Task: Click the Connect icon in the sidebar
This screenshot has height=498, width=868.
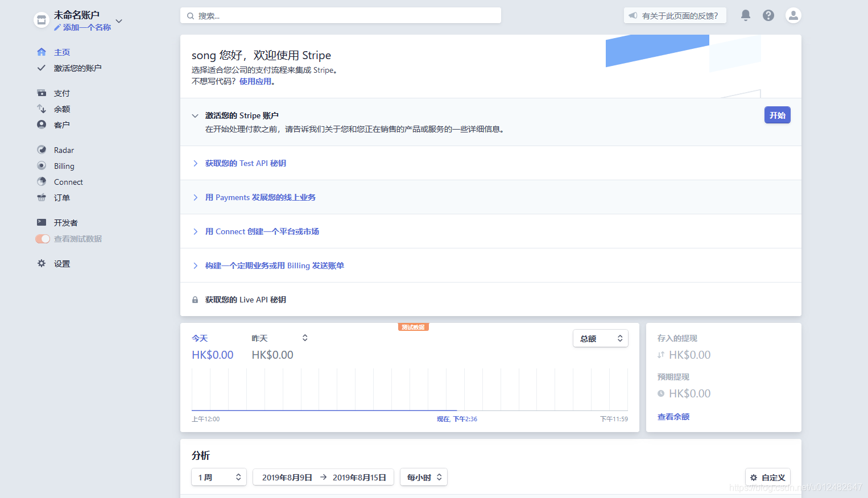Action: tap(42, 181)
